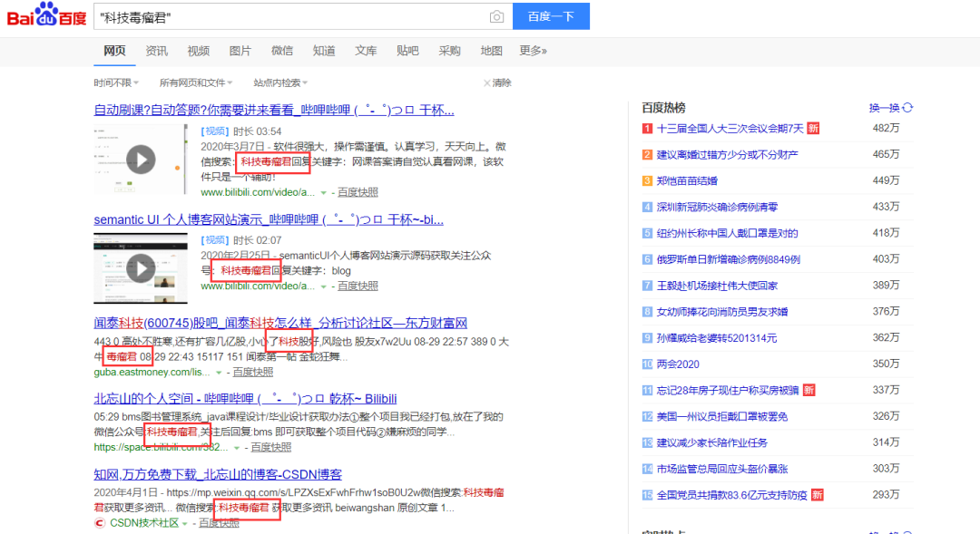980x534 pixels.
Task: Open hot topic 王毅赴机场接杜伟大使回家
Action: 717,286
